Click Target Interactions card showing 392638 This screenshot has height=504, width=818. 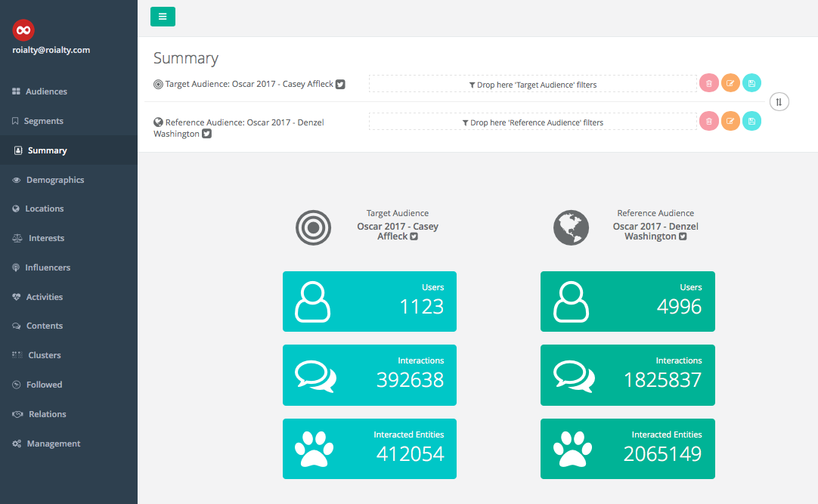pyautogui.click(x=370, y=376)
